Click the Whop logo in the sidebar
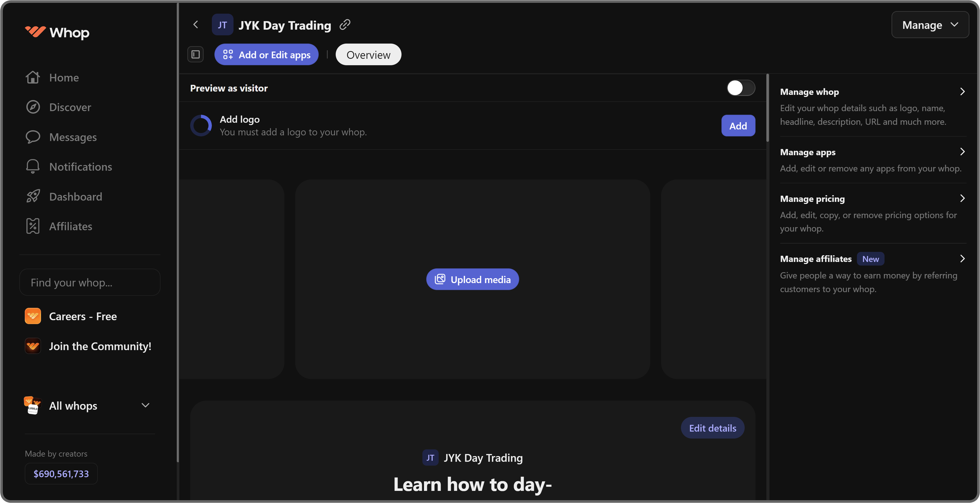The width and height of the screenshot is (980, 503). tap(57, 33)
